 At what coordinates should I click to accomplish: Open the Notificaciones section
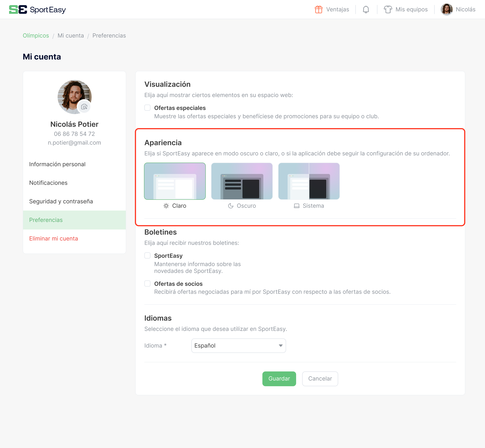tap(48, 183)
